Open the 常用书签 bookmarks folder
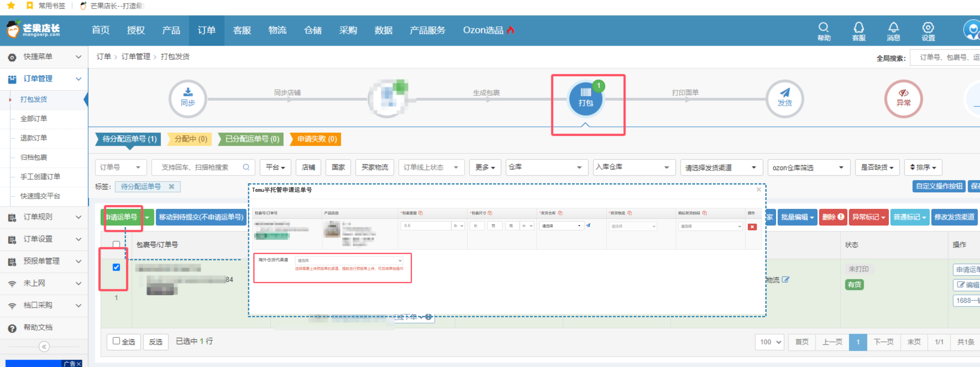 (x=46, y=6)
